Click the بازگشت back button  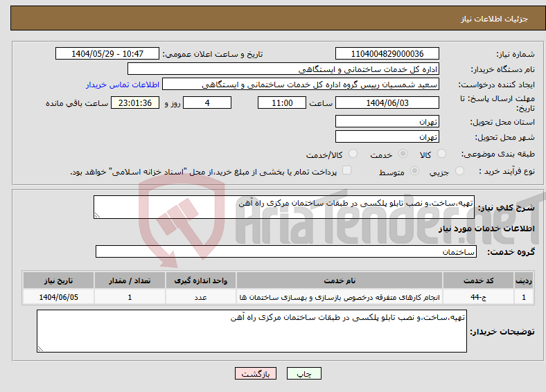click(x=256, y=373)
